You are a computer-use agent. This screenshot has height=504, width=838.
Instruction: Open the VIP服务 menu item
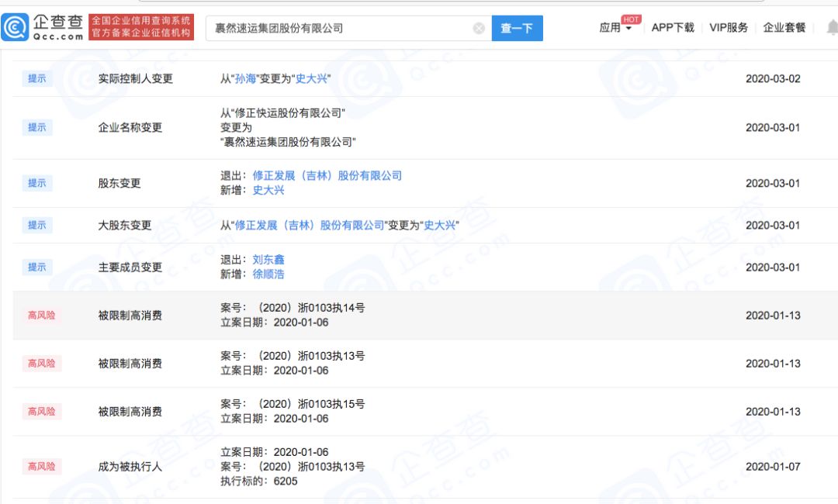click(x=729, y=28)
